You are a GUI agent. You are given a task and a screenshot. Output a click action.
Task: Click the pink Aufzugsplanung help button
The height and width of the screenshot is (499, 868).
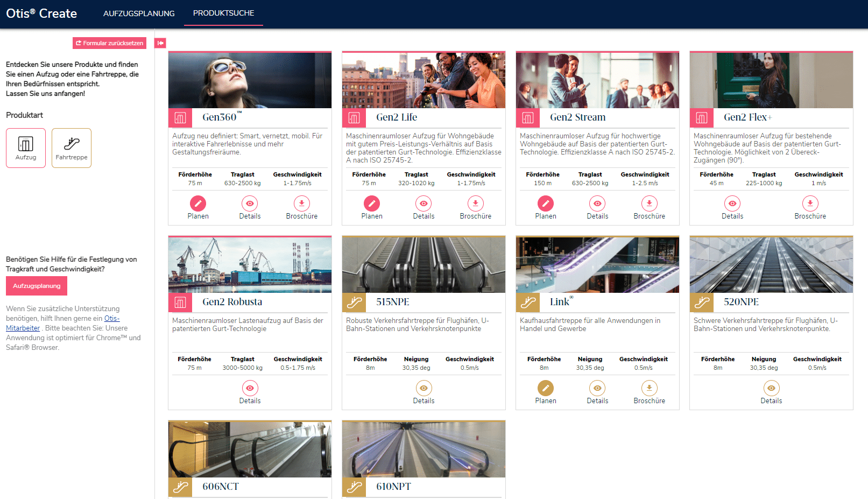click(37, 286)
